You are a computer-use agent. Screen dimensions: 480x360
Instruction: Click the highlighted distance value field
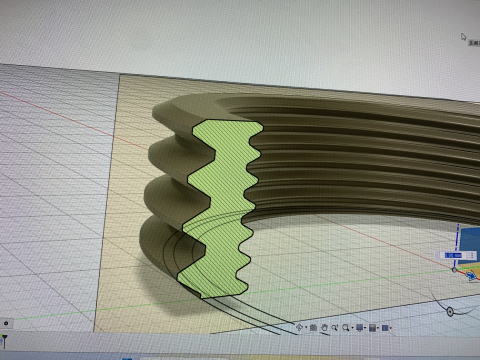[x=453, y=255]
